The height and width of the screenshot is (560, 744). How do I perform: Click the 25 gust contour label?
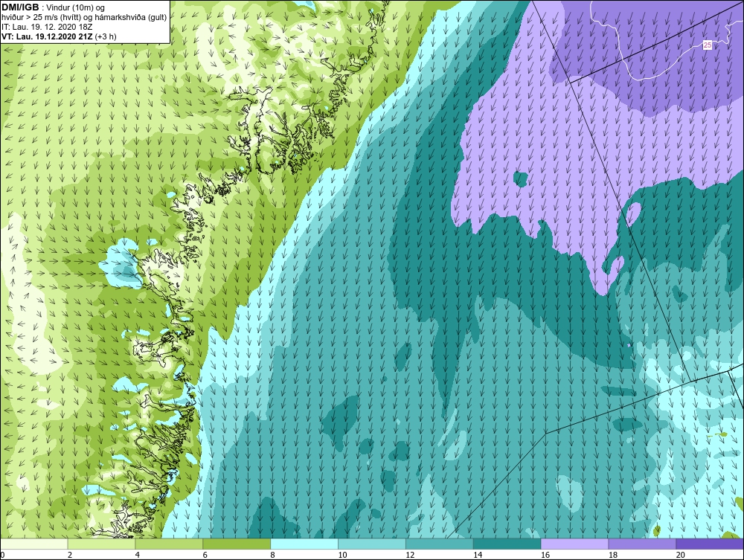(708, 45)
